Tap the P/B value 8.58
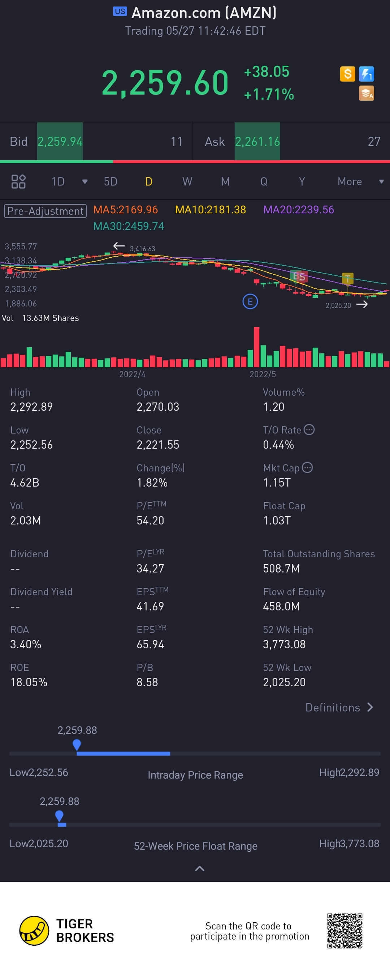This screenshot has height=980, width=390. pyautogui.click(x=147, y=682)
